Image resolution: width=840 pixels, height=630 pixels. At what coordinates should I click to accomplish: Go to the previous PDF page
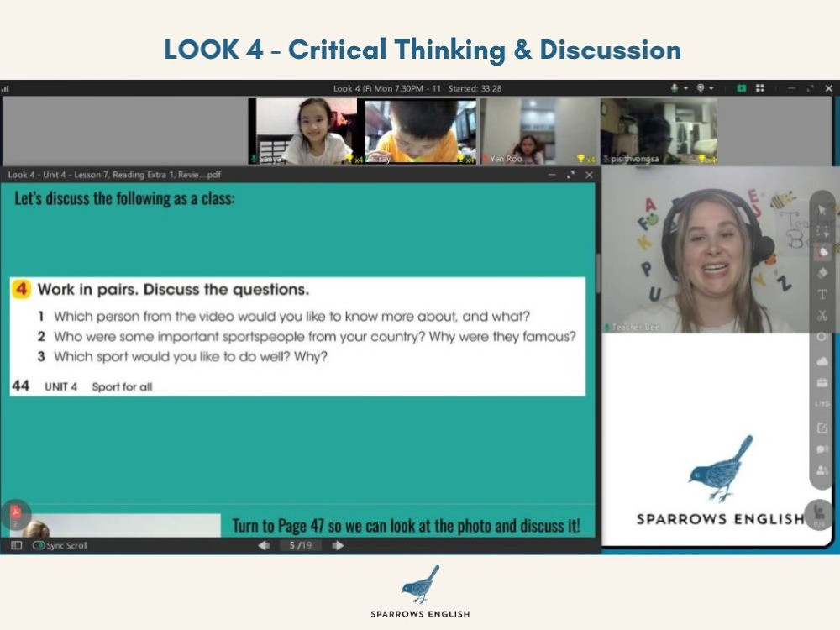tap(264, 545)
